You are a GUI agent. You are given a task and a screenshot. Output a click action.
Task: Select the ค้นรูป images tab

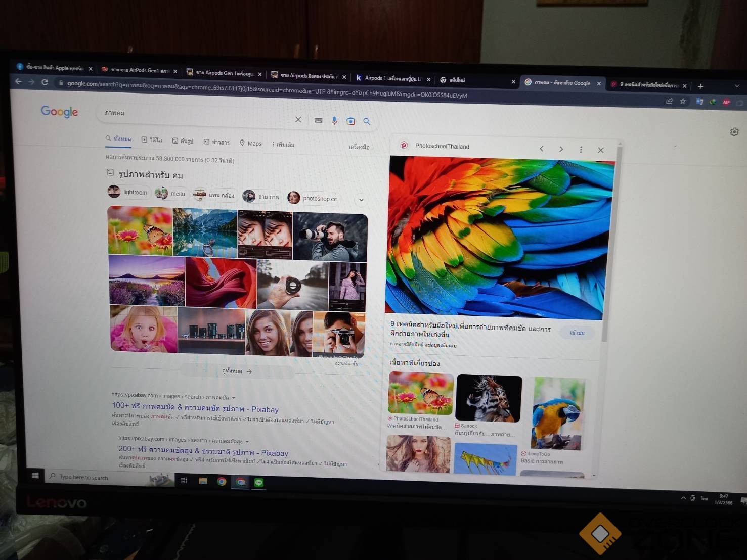tap(183, 141)
